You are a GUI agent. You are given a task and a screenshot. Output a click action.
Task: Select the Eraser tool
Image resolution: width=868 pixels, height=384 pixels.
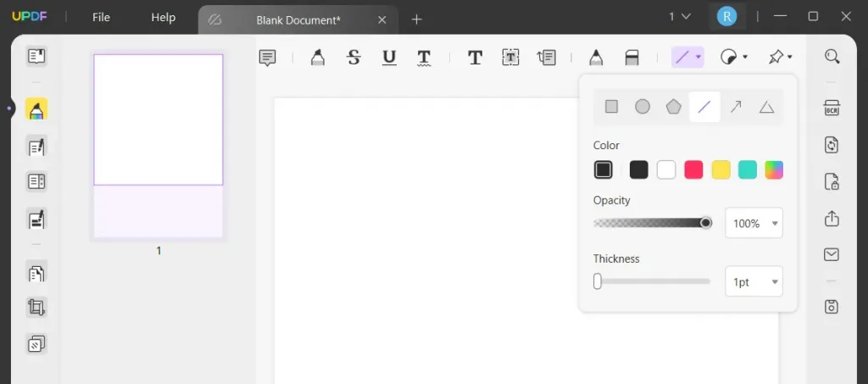(632, 58)
